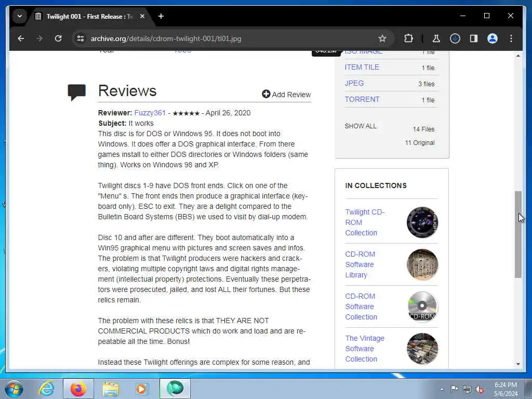Open CD-ROM Software Collection link

tap(361, 307)
